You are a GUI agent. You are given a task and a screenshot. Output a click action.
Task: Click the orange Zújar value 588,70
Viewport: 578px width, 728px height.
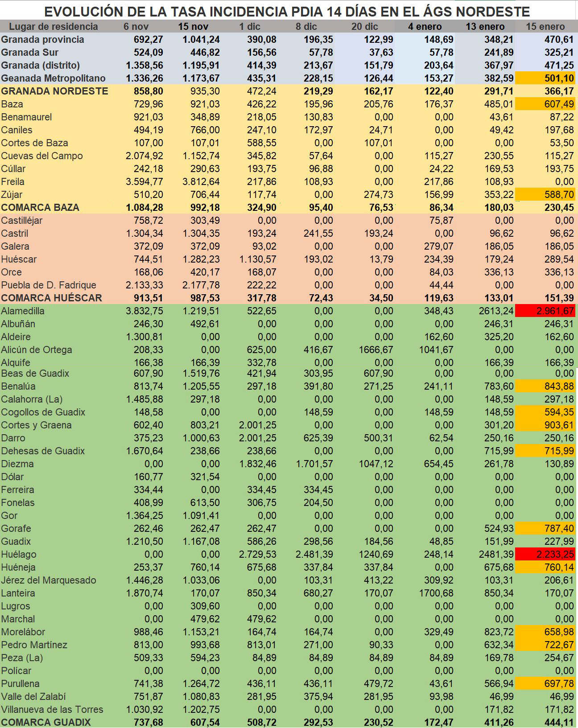[545, 195]
